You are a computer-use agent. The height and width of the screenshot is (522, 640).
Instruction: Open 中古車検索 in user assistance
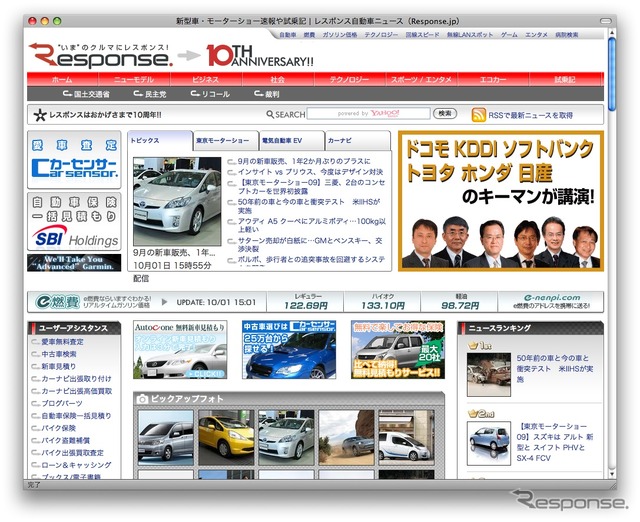(59, 354)
